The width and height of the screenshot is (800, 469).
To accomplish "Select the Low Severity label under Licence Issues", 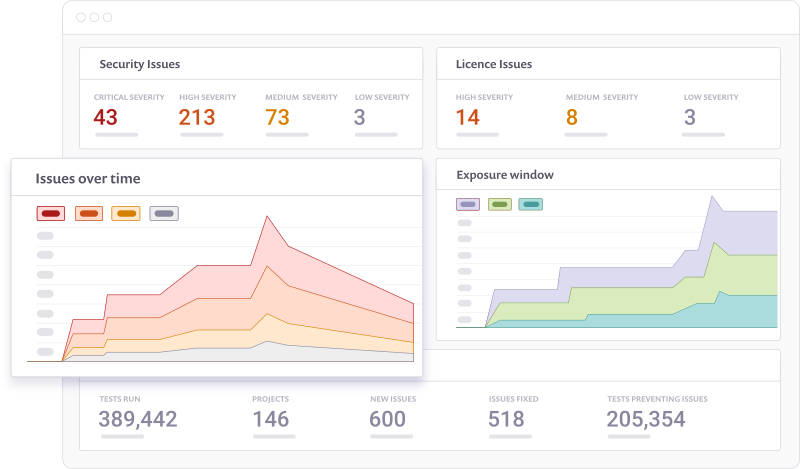I will (711, 97).
